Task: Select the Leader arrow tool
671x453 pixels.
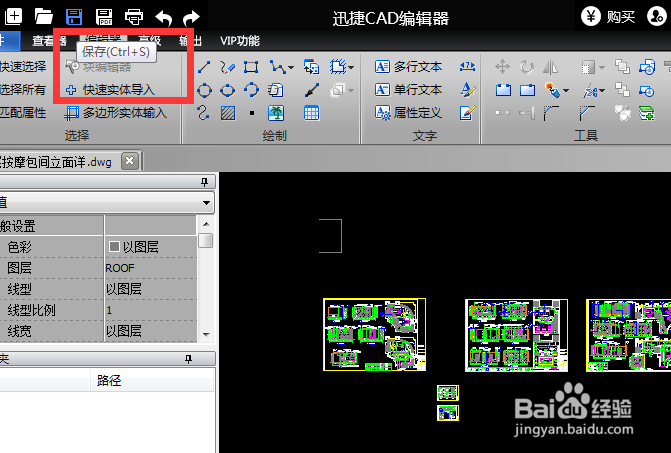Action: pos(312,90)
